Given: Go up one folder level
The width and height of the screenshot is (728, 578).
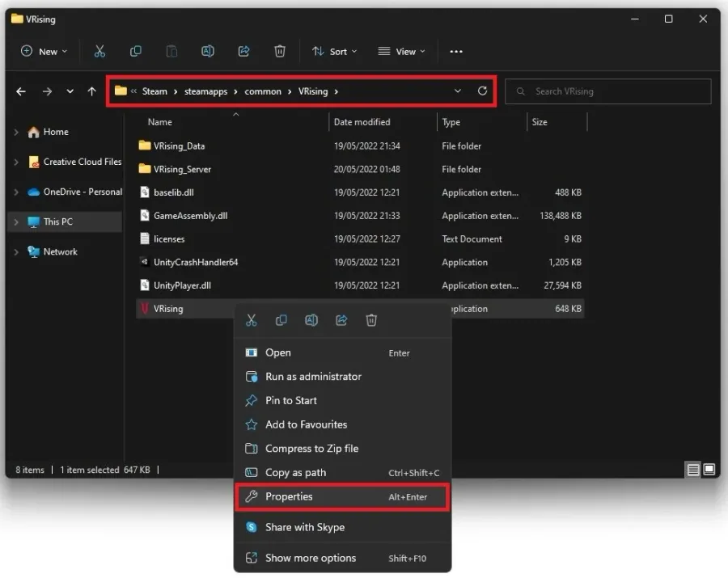Looking at the screenshot, I should (92, 91).
